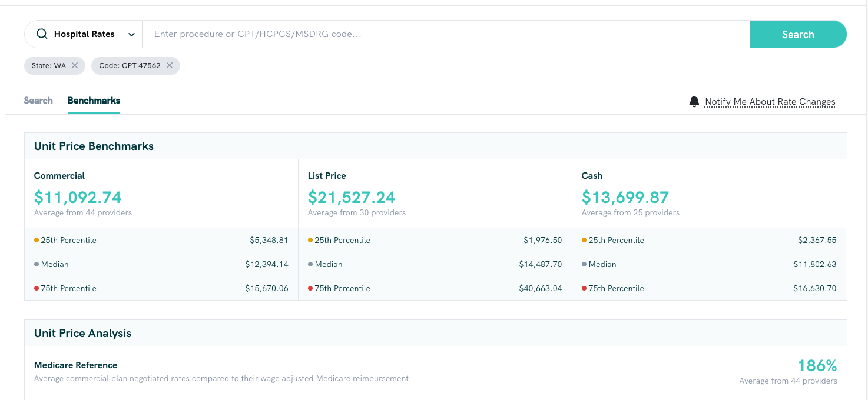The image size is (868, 400).
Task: Click the Cash 75th Percentile red dot
Action: coord(584,288)
